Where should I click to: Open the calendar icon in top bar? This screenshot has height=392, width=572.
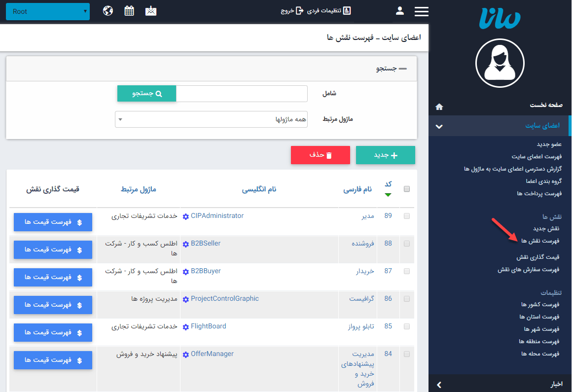129,10
